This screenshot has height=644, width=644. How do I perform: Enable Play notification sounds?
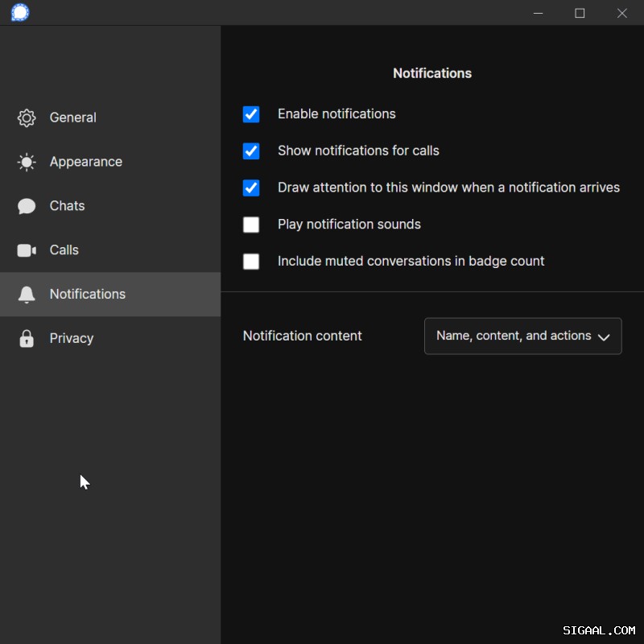click(251, 225)
